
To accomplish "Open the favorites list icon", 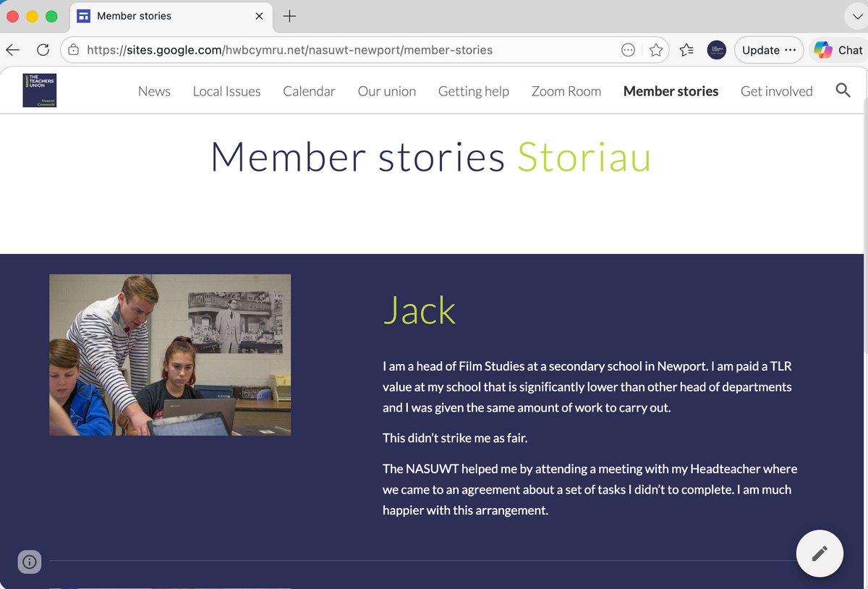I will point(687,50).
